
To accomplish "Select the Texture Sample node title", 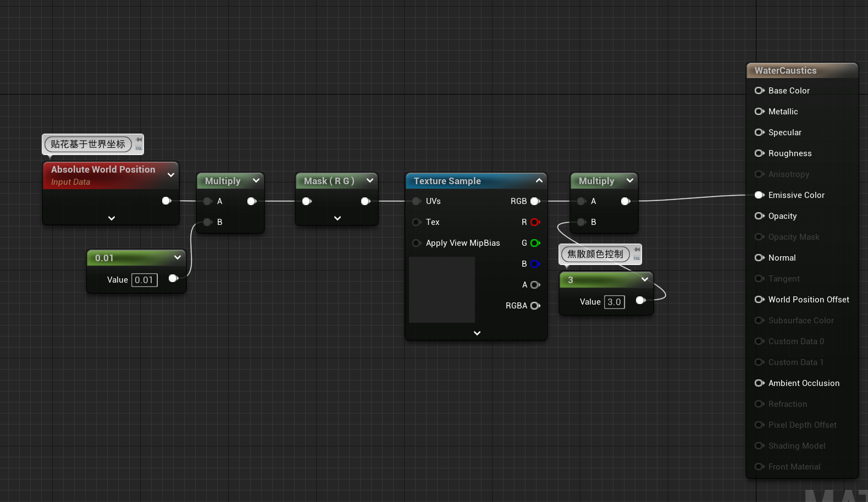I will pos(447,181).
